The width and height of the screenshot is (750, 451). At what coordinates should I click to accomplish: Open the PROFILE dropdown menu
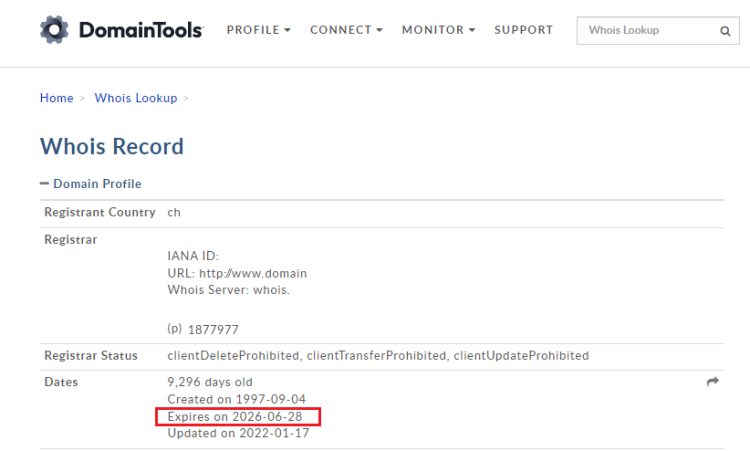click(258, 30)
